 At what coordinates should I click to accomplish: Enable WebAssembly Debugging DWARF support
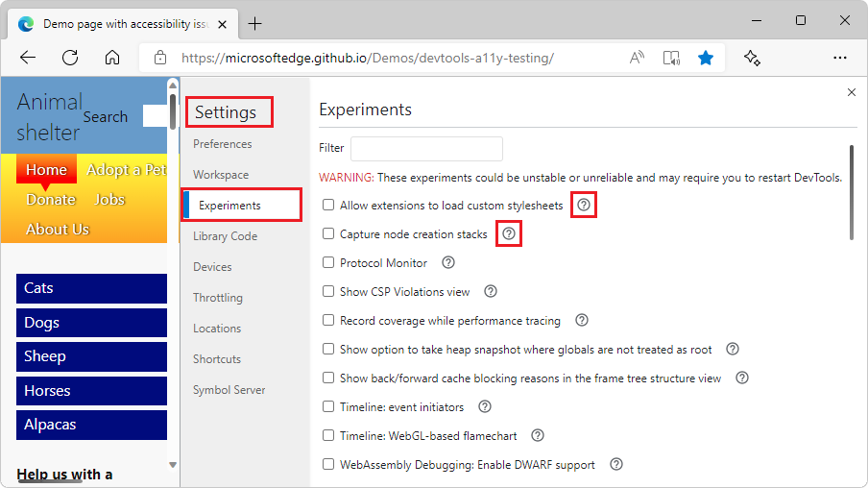click(328, 464)
